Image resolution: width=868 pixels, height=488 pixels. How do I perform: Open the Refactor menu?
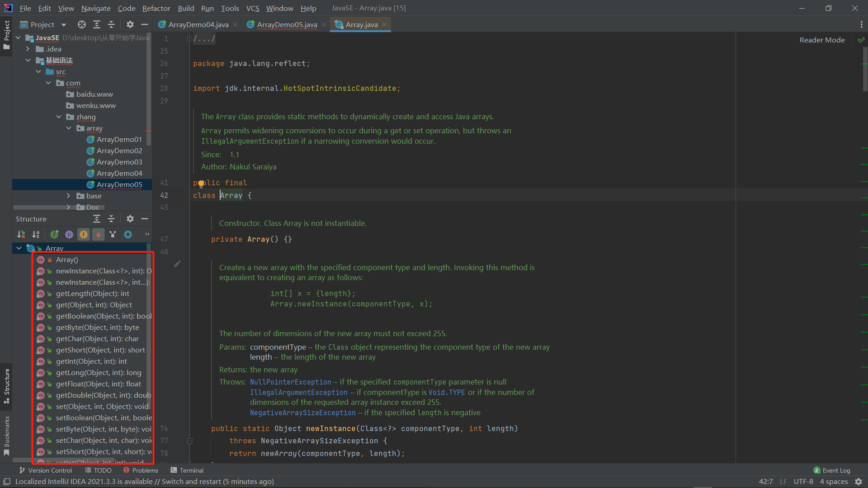pyautogui.click(x=156, y=8)
